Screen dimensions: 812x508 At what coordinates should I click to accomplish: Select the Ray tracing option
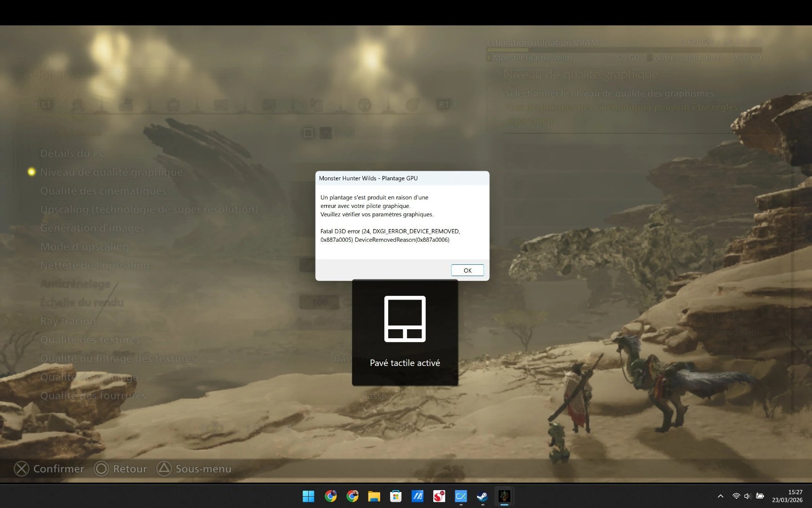tap(68, 321)
